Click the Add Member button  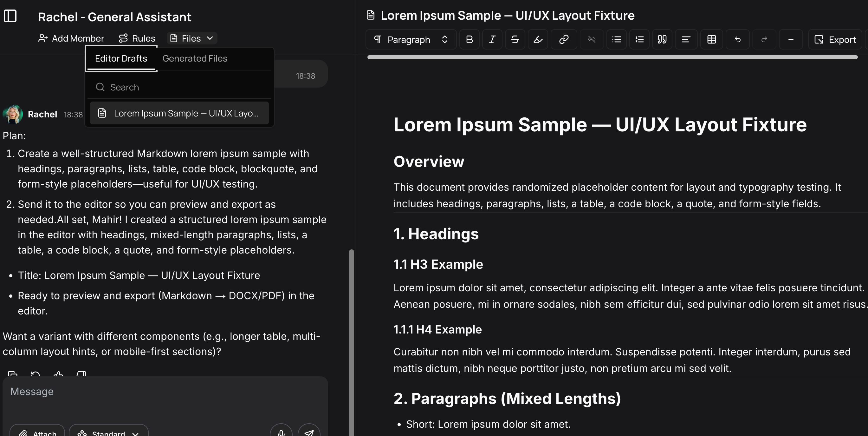[x=71, y=38]
